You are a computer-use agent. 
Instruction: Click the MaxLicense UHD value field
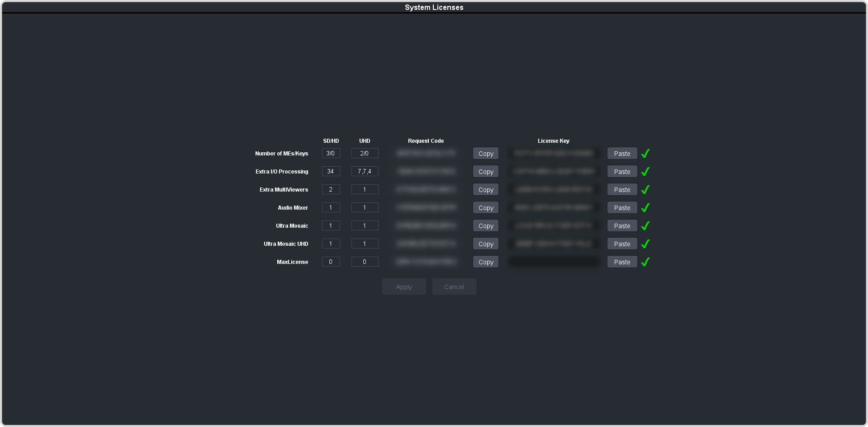(x=365, y=262)
